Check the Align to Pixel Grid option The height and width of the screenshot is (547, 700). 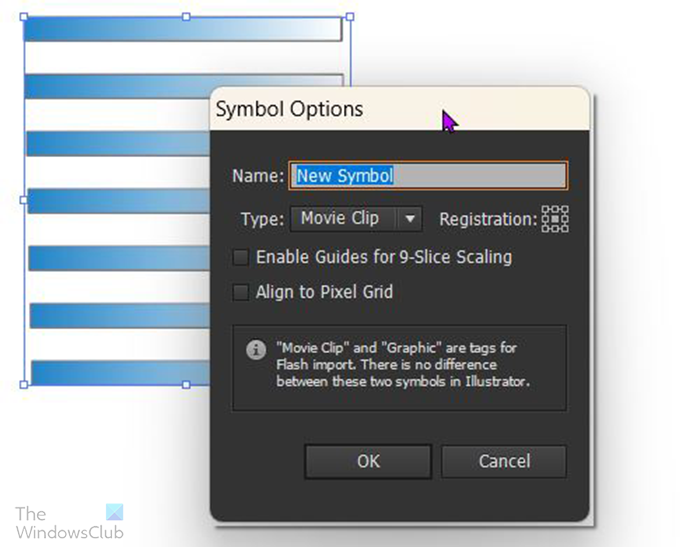[x=240, y=293]
